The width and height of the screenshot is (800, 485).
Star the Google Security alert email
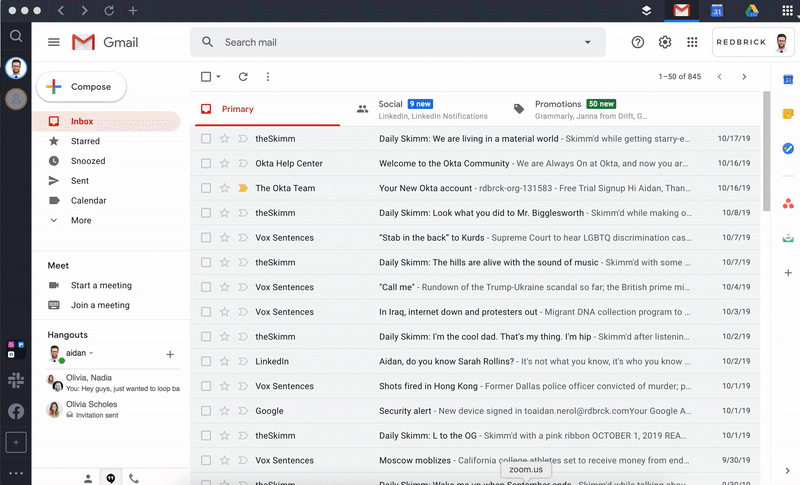pyautogui.click(x=224, y=411)
